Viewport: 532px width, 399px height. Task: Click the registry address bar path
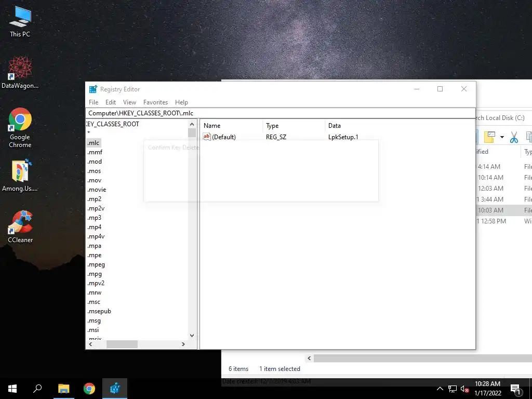click(280, 113)
